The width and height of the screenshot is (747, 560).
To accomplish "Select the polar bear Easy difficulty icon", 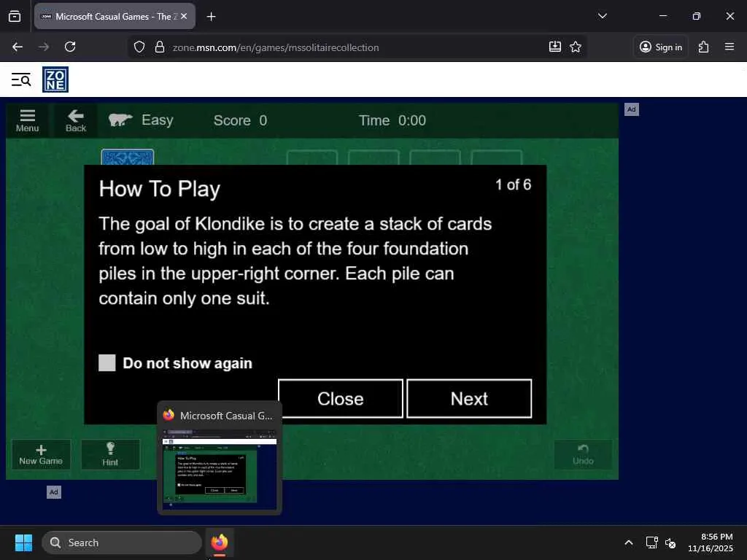I will [120, 120].
